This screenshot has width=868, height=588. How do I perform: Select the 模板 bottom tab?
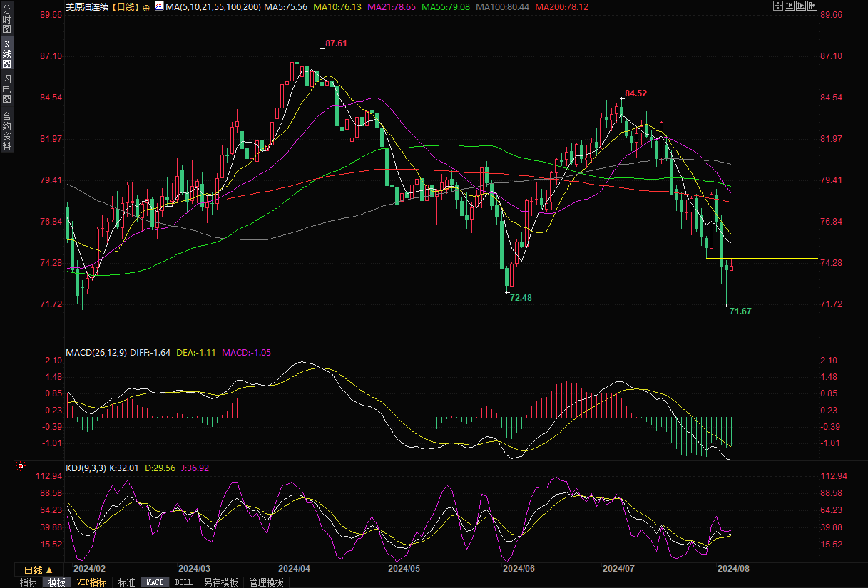56,582
